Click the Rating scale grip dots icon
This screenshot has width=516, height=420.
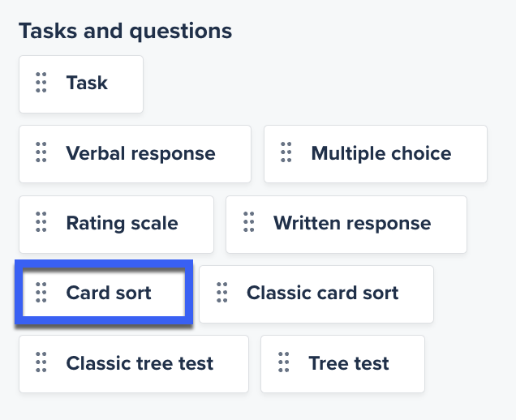pyautogui.click(x=41, y=224)
